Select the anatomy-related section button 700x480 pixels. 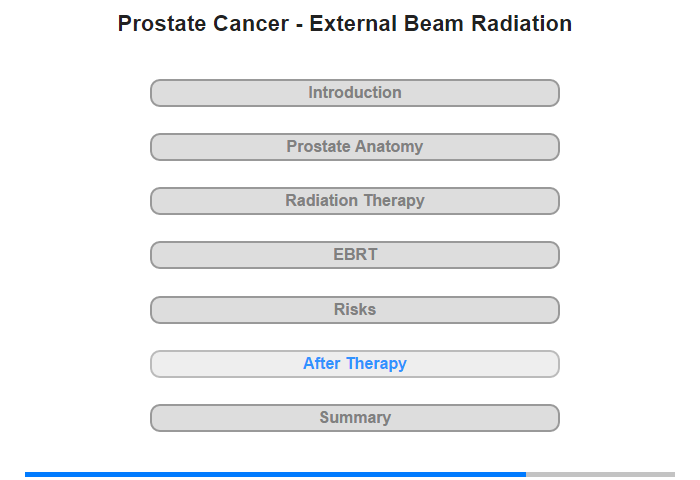(355, 147)
